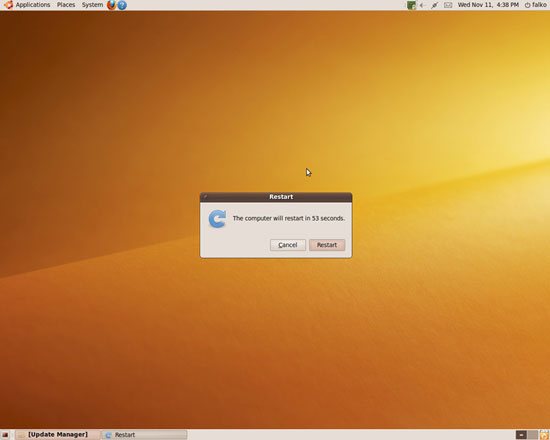Click the restart countdown message text
Viewport: 550px width, 440px height.
coord(289,218)
